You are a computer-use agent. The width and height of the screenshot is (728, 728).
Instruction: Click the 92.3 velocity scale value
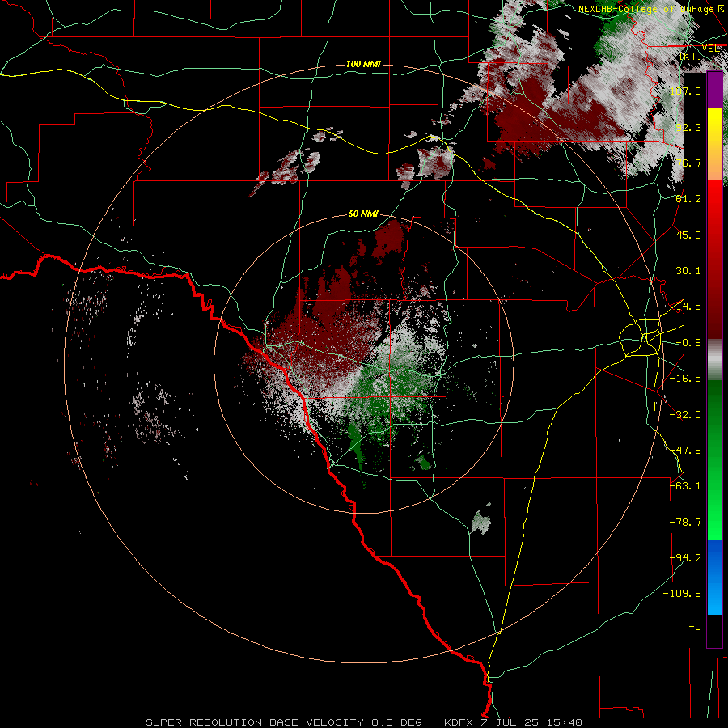(688, 127)
